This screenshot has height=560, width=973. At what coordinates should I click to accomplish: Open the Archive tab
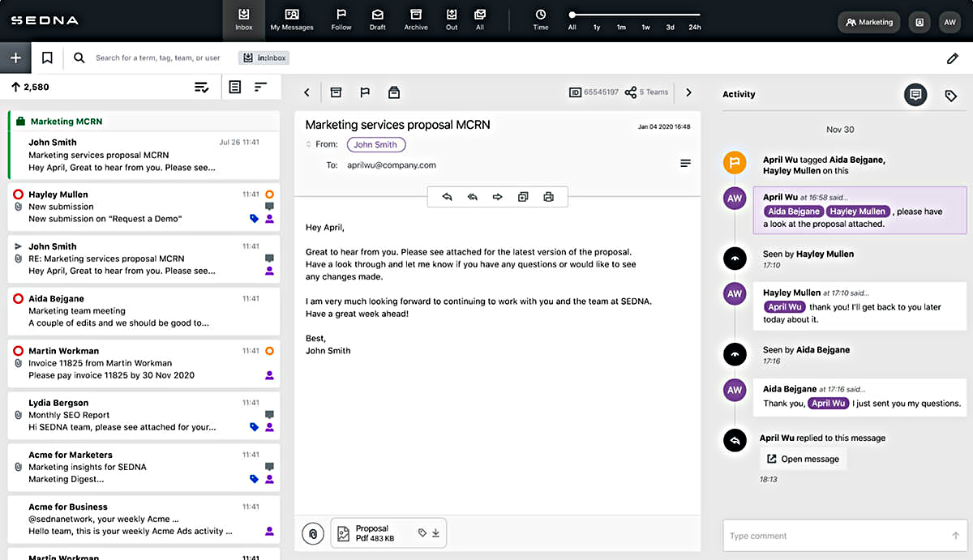[416, 20]
